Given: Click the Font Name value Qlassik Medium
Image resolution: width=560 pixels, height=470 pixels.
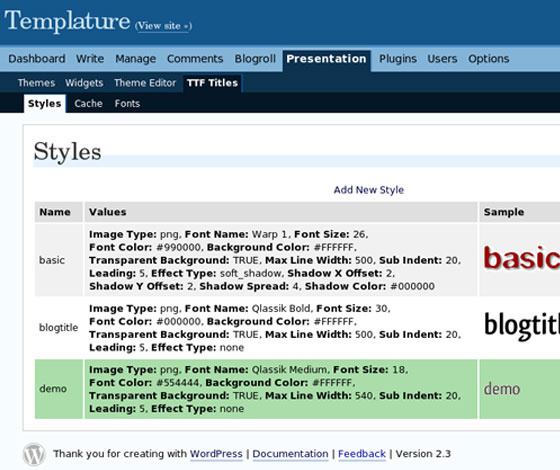Looking at the screenshot, I should (289, 370).
